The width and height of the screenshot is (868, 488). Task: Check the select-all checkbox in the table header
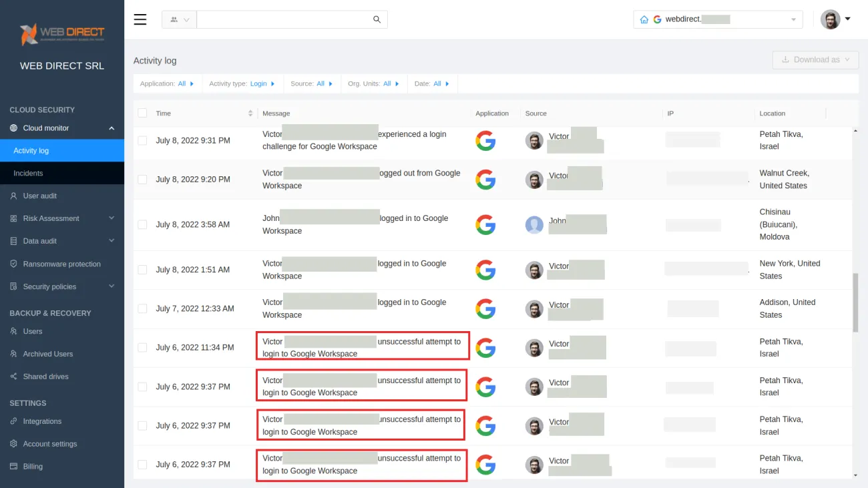pos(142,113)
